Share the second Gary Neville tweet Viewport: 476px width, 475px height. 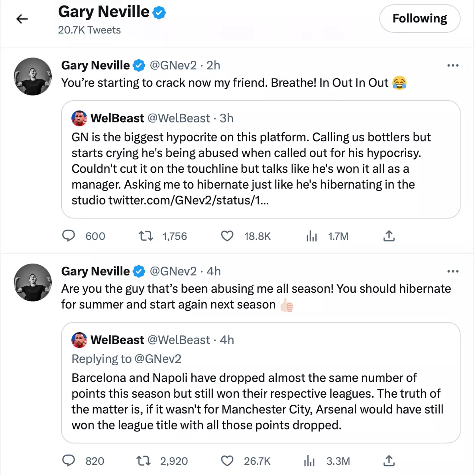389,460
